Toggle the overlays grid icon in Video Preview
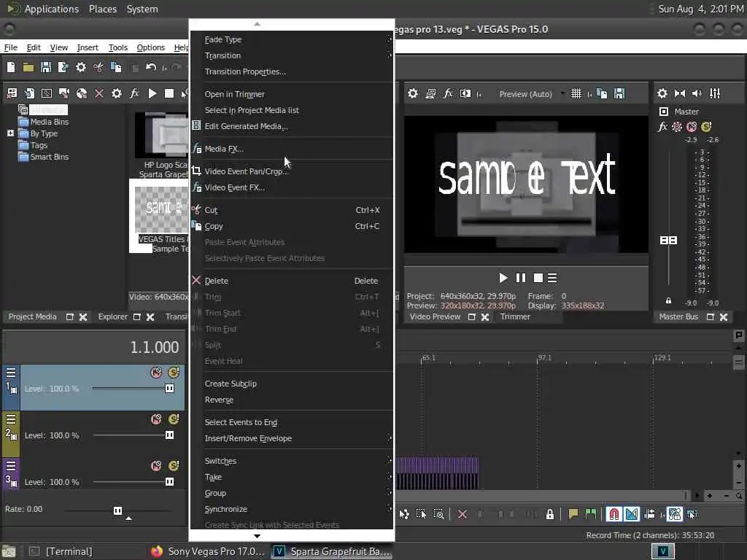This screenshot has width=747, height=560. [x=576, y=94]
